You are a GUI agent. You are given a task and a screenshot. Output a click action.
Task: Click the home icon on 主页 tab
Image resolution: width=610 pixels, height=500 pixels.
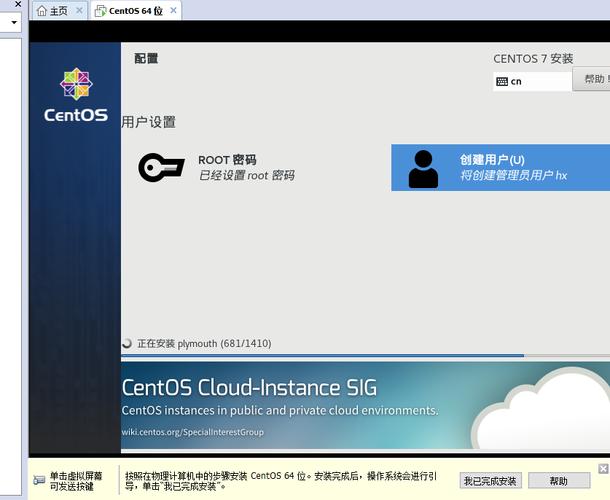coord(42,11)
